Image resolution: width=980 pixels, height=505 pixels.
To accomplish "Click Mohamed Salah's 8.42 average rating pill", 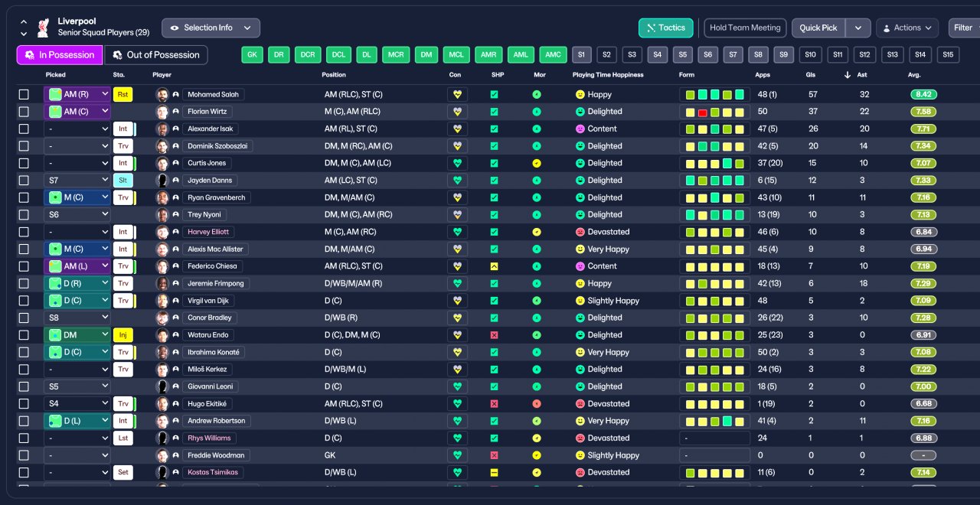I will (923, 95).
